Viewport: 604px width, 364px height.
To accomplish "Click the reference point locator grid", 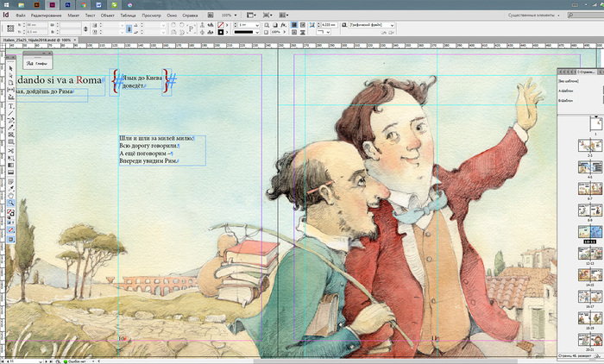I will [x=9, y=28].
